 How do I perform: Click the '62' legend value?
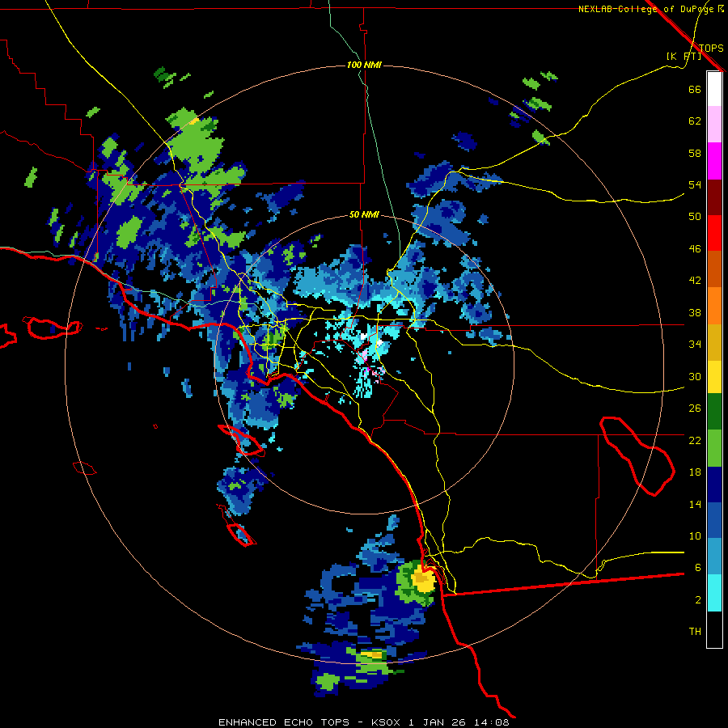tap(695, 121)
